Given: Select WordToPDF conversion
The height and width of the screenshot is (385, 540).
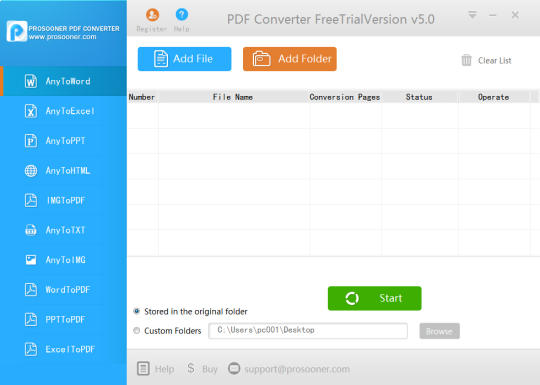Looking at the screenshot, I should tap(63, 290).
